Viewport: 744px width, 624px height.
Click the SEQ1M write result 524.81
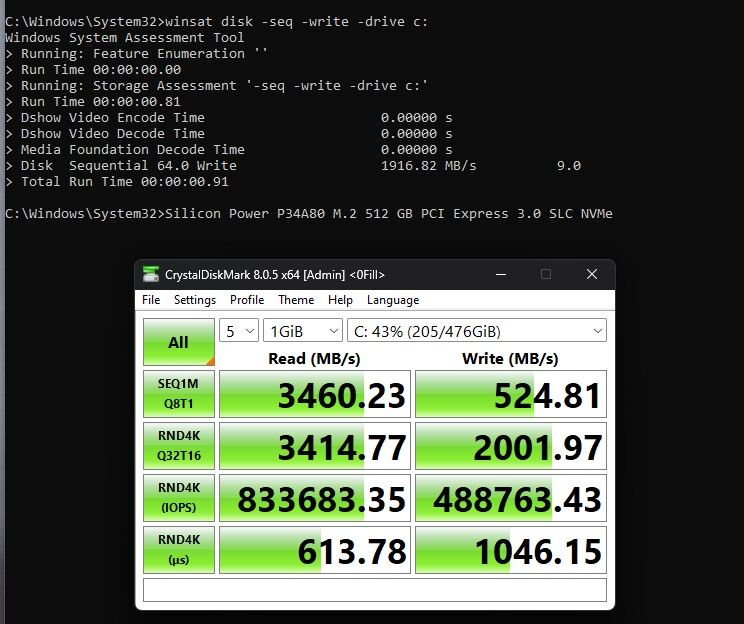pyautogui.click(x=511, y=394)
